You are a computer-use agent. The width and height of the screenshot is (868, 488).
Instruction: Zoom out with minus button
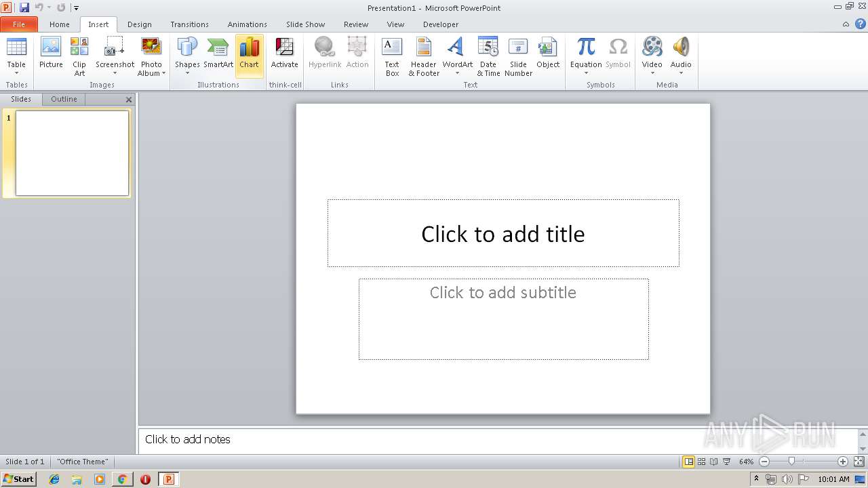(764, 462)
